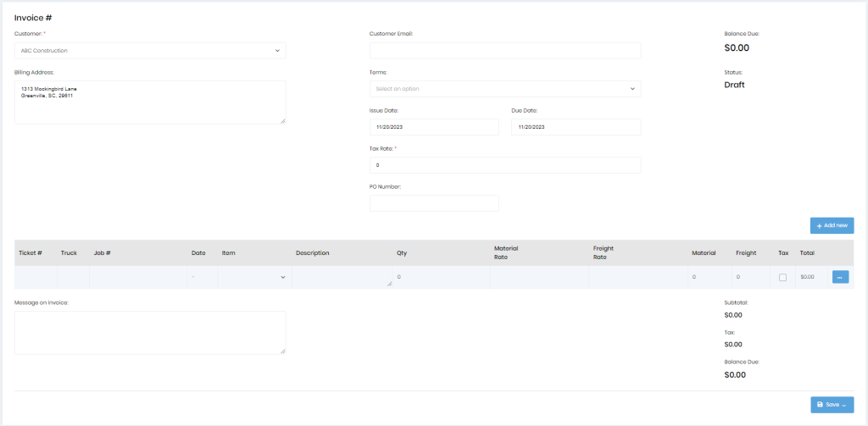The width and height of the screenshot is (868, 426).
Task: Click the Issue Date field
Action: coord(434,127)
